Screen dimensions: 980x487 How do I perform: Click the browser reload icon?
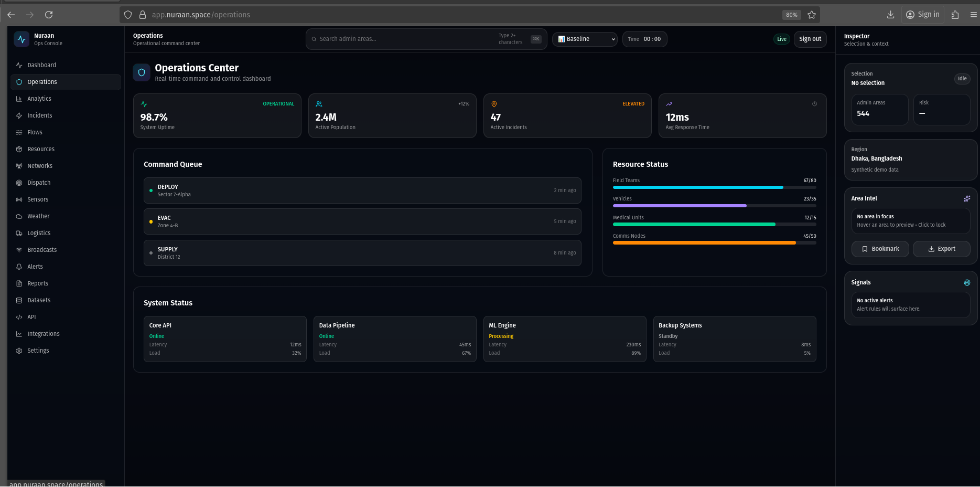(x=49, y=15)
